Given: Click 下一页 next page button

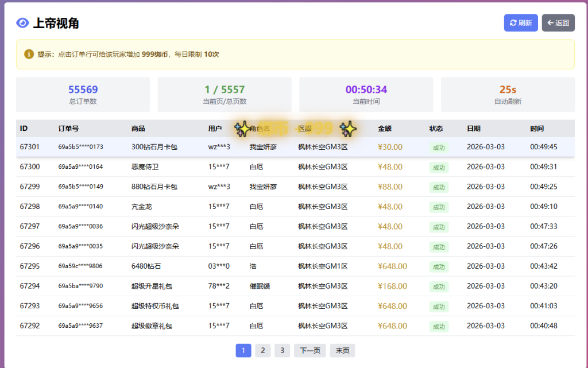Looking at the screenshot, I should (310, 350).
